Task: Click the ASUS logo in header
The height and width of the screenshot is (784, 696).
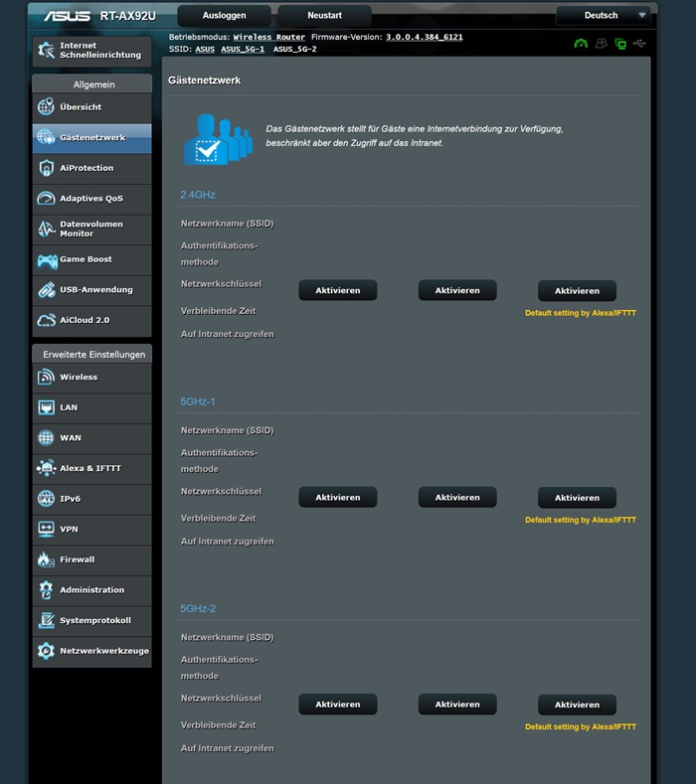Action: coord(67,16)
